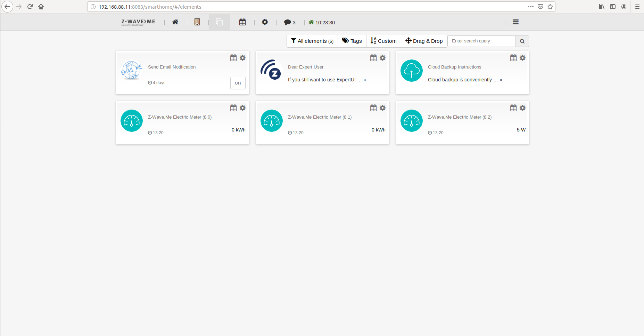Viewport: 644px width, 336px height.
Task: Toggle the Send Email Notification on button
Action: click(238, 83)
